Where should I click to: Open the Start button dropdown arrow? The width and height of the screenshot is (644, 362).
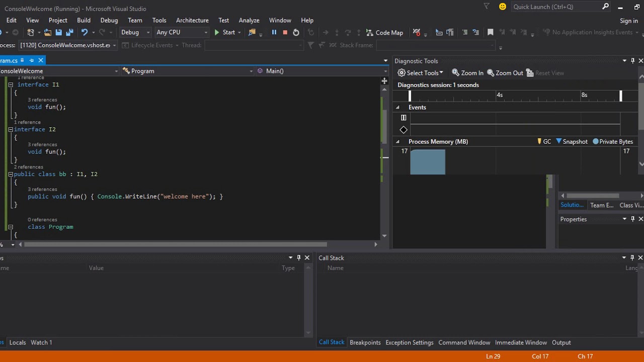coord(239,32)
